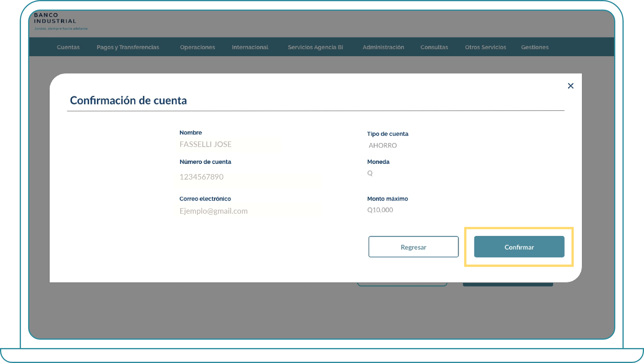Click the Confirmar button
The image size is (644, 363).
519,247
